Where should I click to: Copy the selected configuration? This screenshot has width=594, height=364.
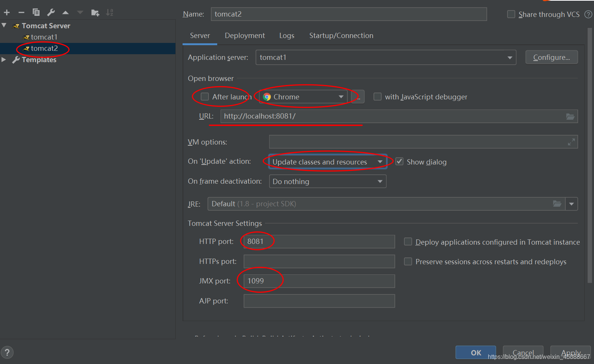point(36,12)
